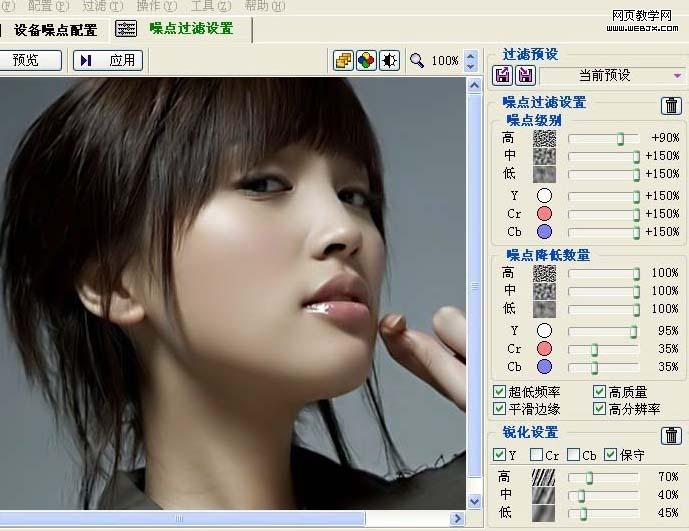
Task: Click 噪点级别 high frequency texture icon
Action: point(544,138)
